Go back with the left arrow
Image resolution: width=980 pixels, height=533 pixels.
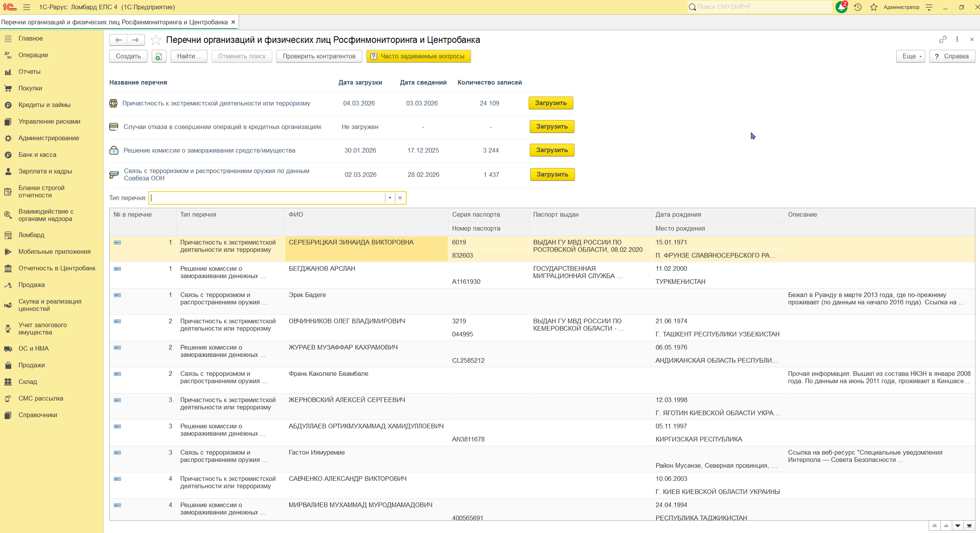click(x=119, y=40)
